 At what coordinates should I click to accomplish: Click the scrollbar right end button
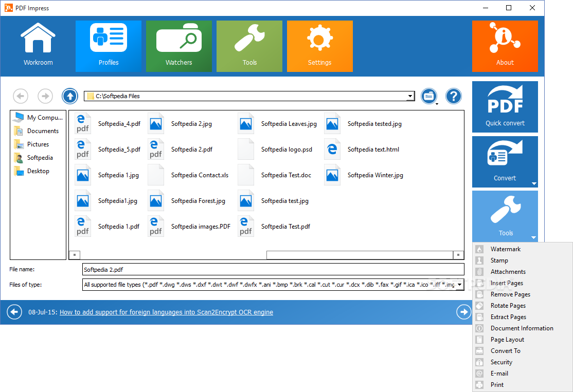(x=458, y=255)
